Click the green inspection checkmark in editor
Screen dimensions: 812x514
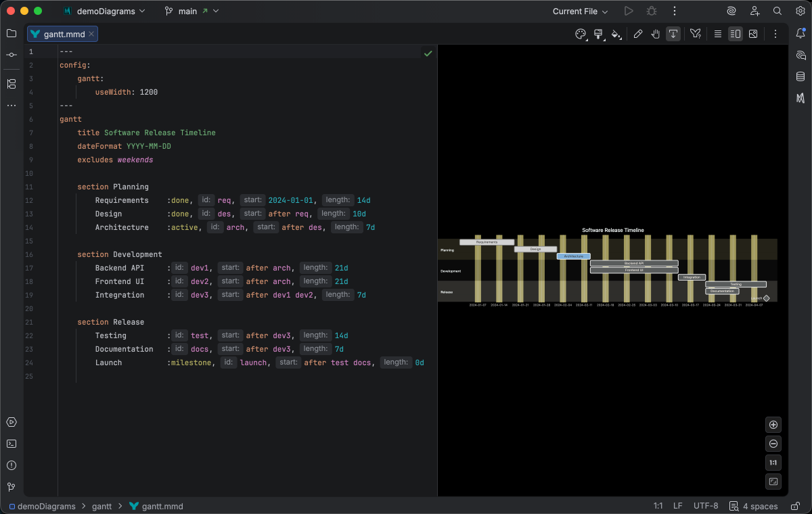point(428,53)
